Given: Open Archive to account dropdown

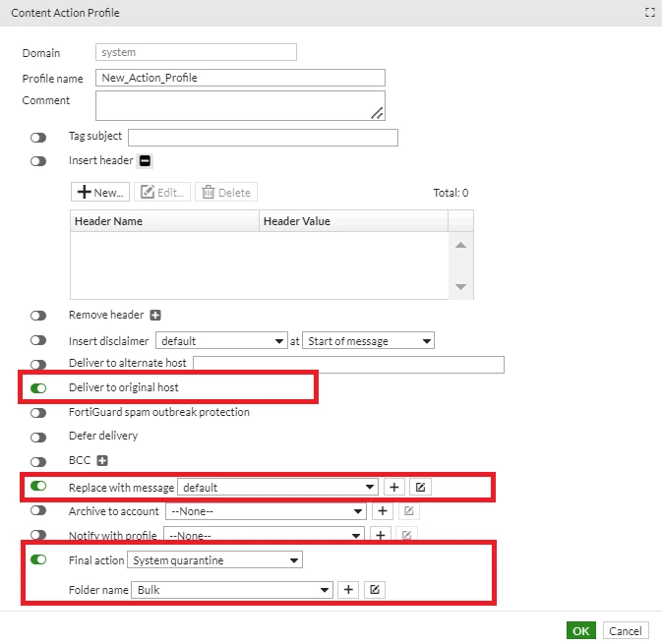Looking at the screenshot, I should [x=266, y=511].
